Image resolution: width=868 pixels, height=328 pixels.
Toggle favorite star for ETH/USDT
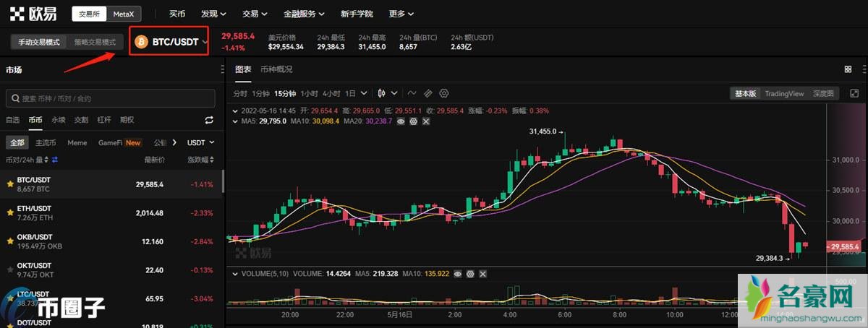[10, 213]
